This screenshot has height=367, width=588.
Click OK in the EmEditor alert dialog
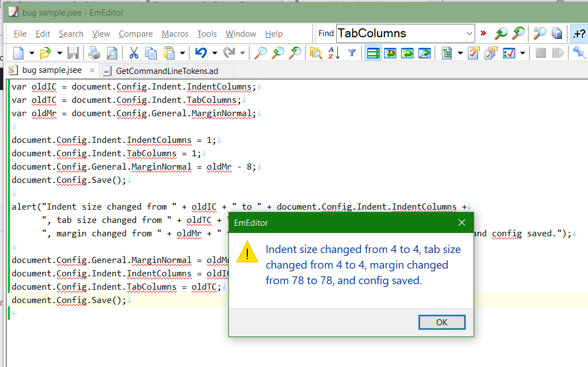[x=442, y=323]
